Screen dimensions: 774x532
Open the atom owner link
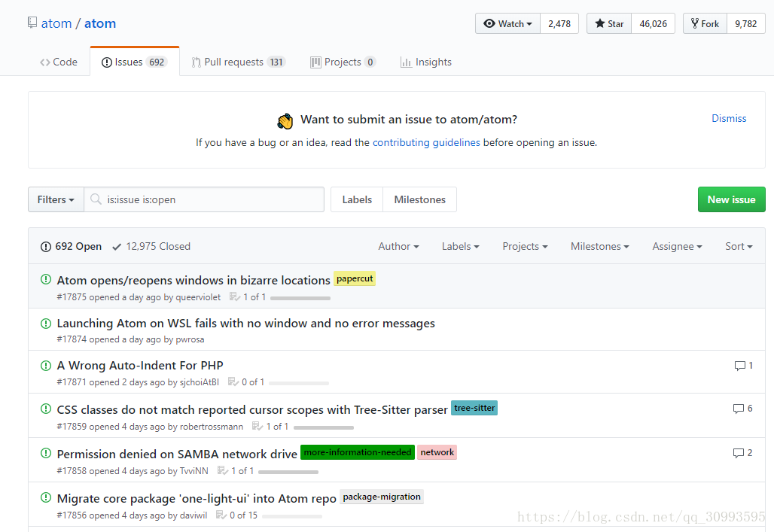coord(56,23)
